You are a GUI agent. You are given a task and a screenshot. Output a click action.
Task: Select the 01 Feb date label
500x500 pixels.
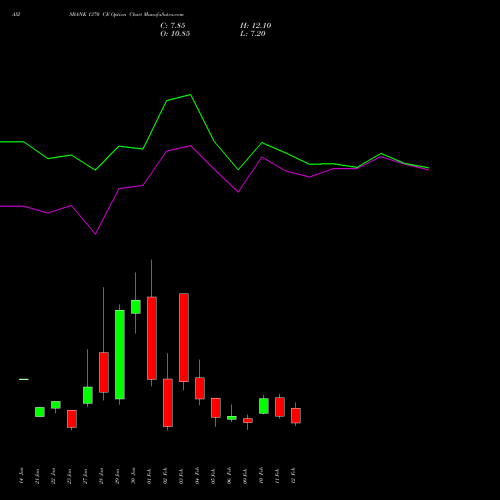click(x=149, y=476)
